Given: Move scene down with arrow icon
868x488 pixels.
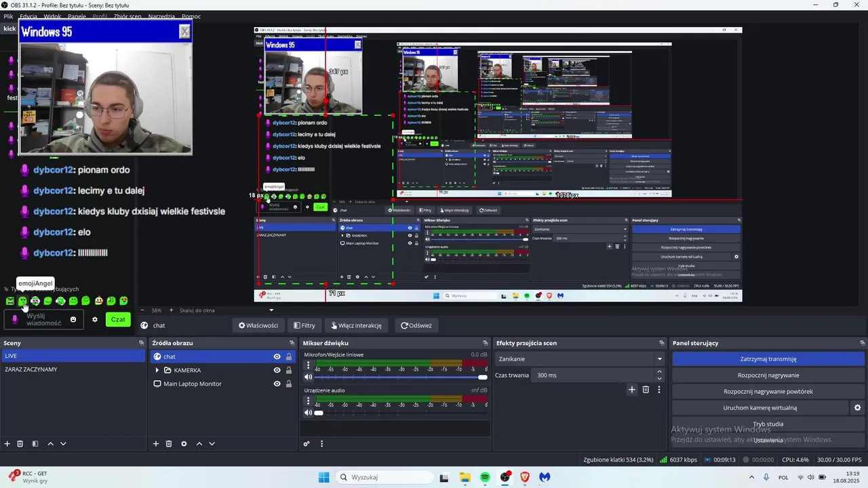Looking at the screenshot, I should [63, 444].
